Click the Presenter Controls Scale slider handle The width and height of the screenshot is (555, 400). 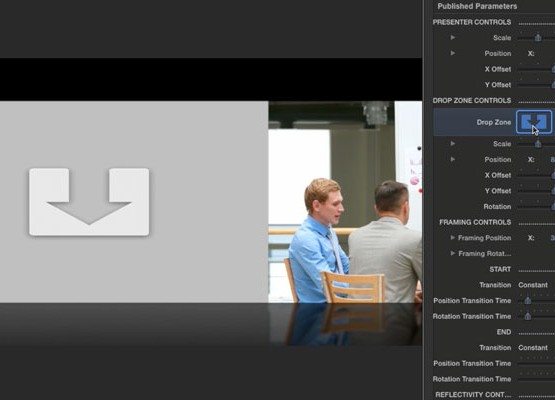538,38
